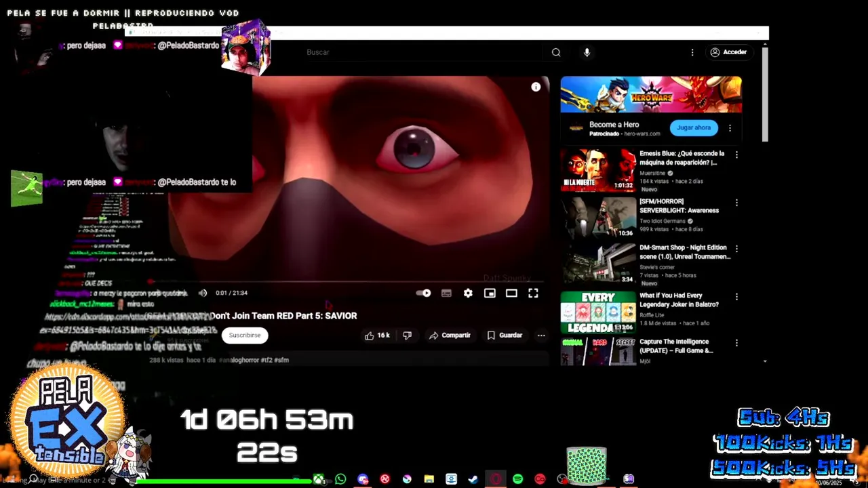Click the YouTube search magnifier icon
This screenshot has width=868, height=488.
click(x=556, y=52)
